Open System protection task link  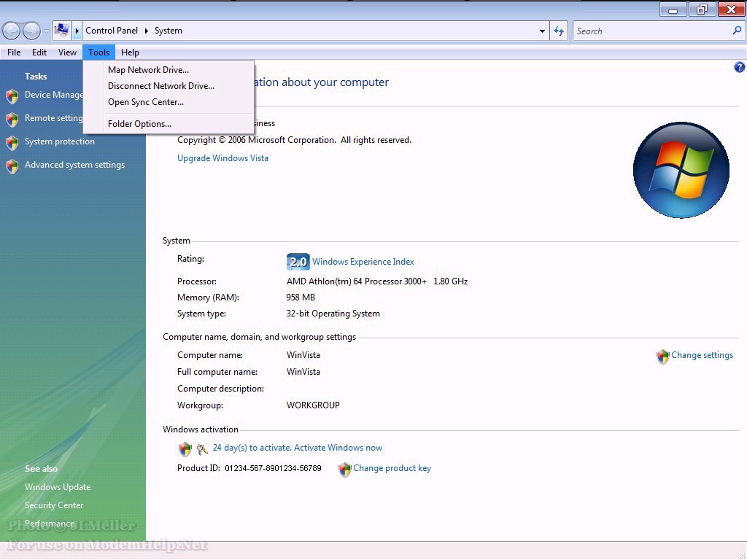pos(60,141)
